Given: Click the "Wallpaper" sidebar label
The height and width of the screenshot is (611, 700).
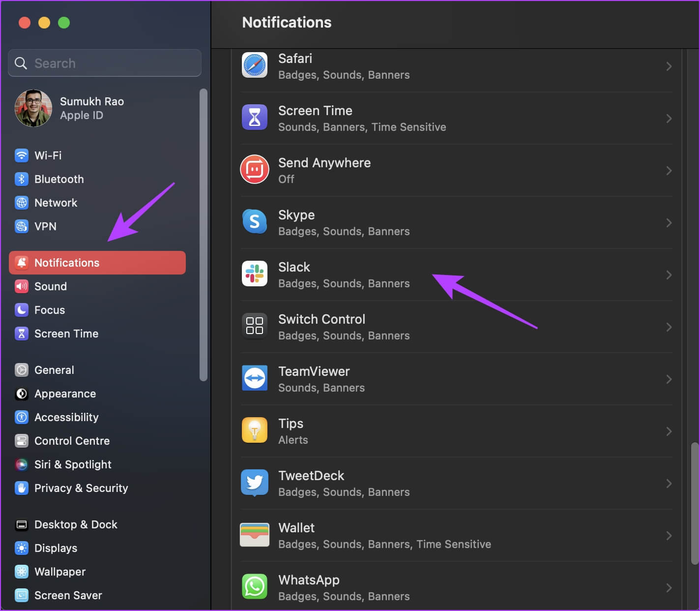Looking at the screenshot, I should tap(60, 572).
